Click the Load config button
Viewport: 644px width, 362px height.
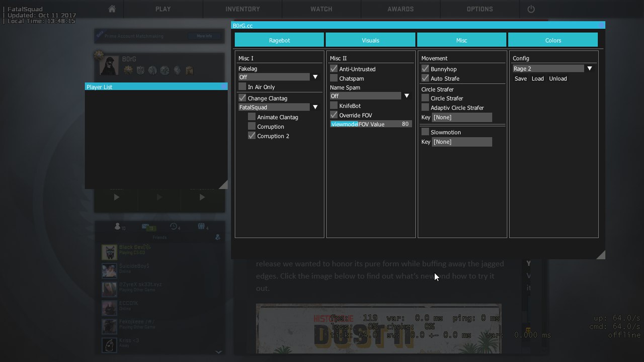point(537,79)
